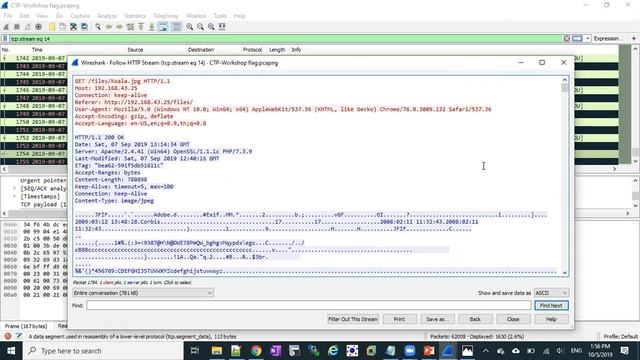
Task: Click the Back button
Action: (x=475, y=319)
